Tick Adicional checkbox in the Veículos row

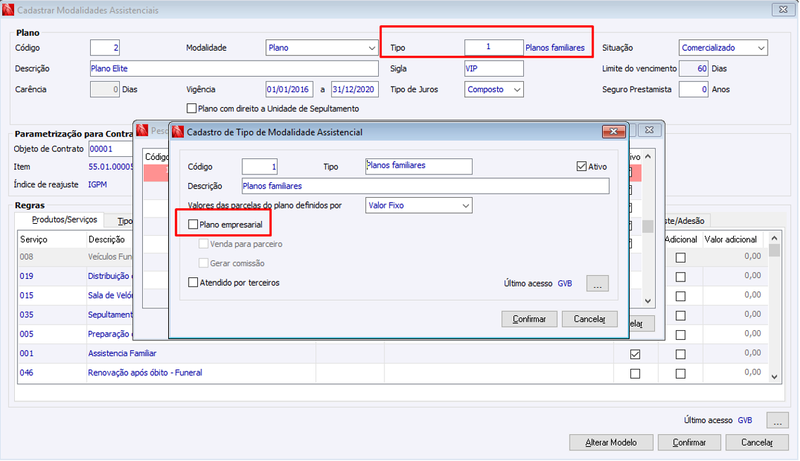(680, 258)
